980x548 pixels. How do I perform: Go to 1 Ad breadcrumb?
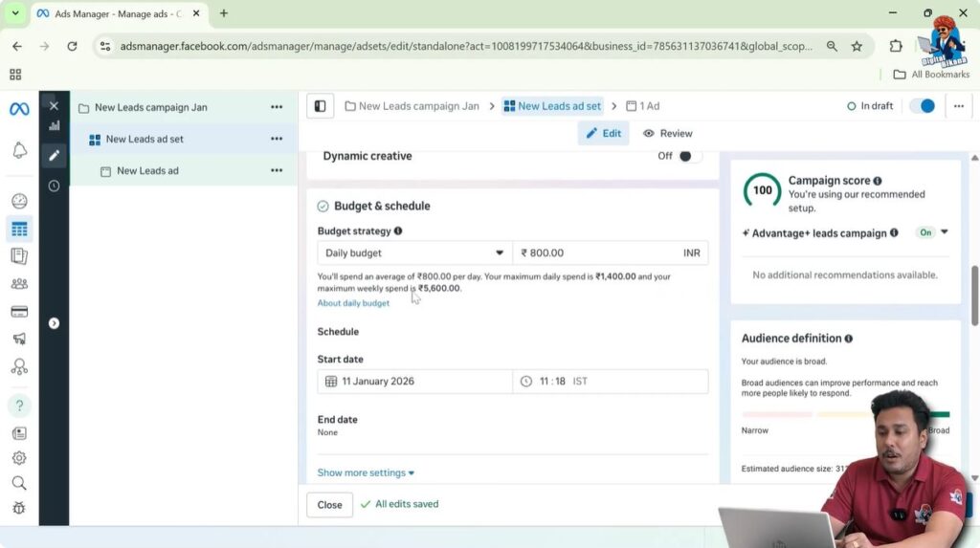[642, 106]
